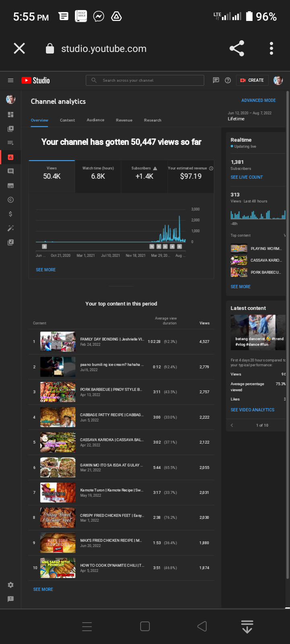Open account avatar in Studio header
Viewport: 290px width, 644px height.
pyautogui.click(x=278, y=80)
